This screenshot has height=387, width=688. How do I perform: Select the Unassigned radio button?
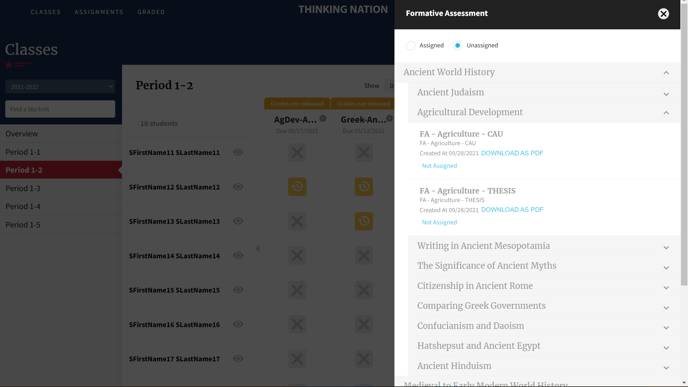click(457, 45)
